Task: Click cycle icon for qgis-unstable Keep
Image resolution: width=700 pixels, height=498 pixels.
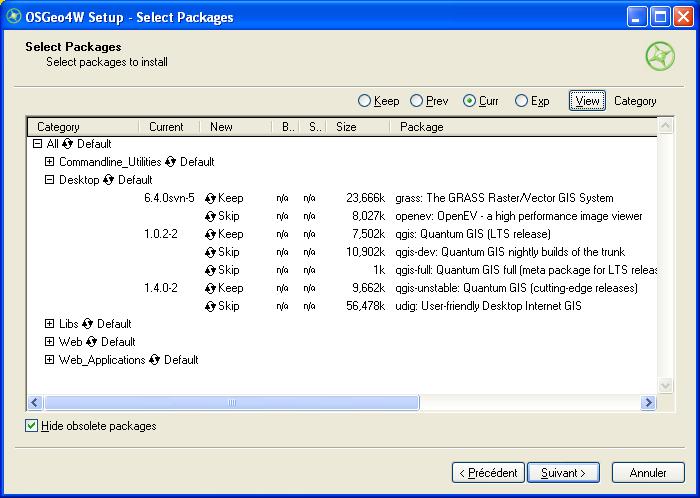Action: 210,288
